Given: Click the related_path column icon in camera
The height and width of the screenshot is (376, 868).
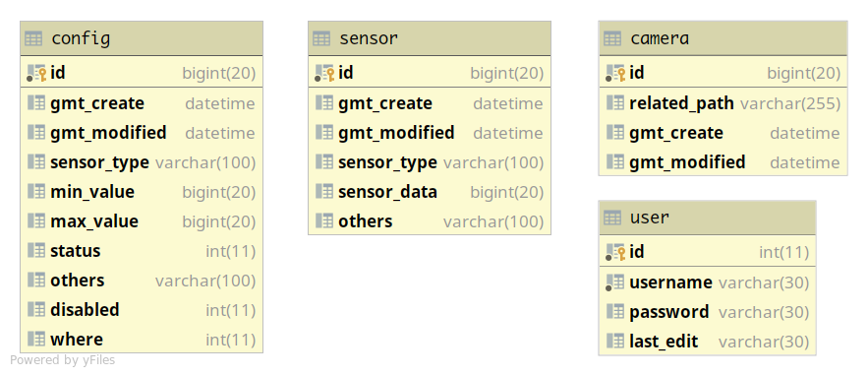Looking at the screenshot, I should point(615,103).
